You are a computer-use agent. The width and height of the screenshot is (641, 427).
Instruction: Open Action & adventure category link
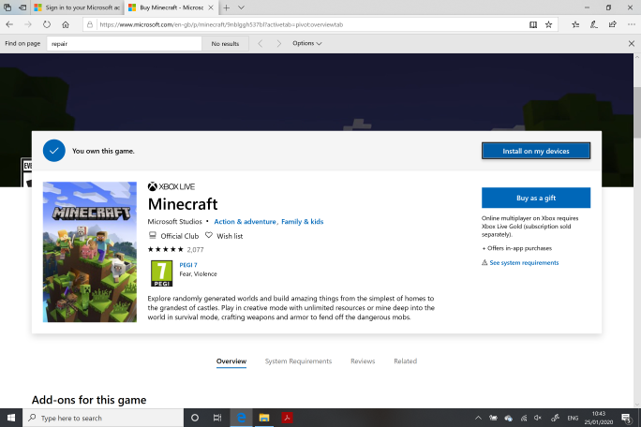[245, 221]
